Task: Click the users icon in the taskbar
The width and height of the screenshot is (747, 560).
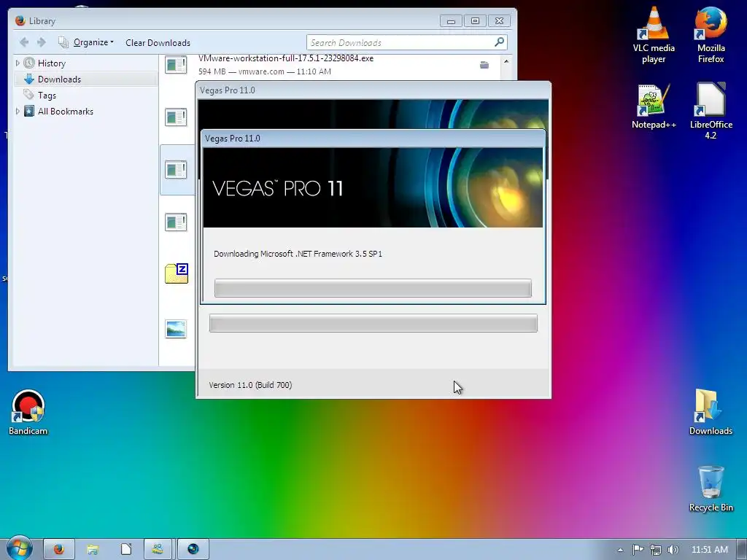Action: tap(158, 549)
